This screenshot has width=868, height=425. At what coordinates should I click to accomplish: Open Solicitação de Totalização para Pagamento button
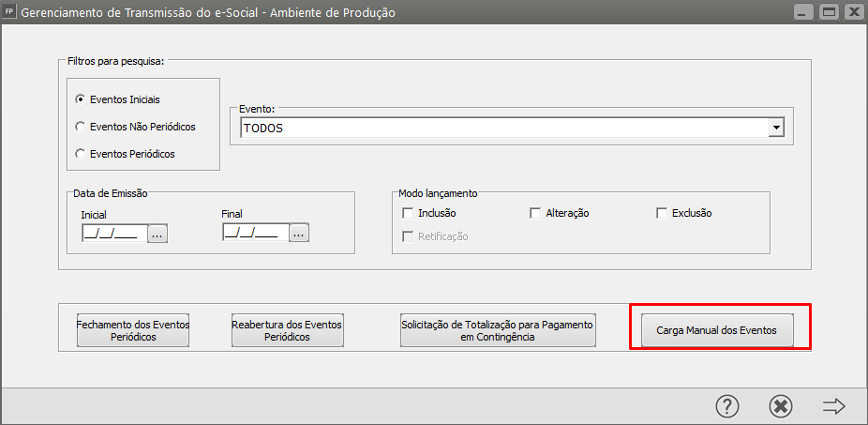498,330
